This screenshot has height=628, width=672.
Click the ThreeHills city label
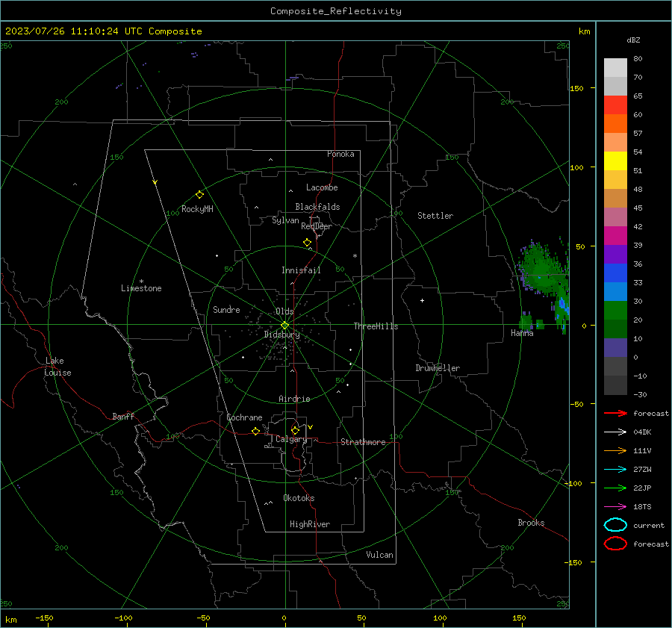pyautogui.click(x=376, y=326)
